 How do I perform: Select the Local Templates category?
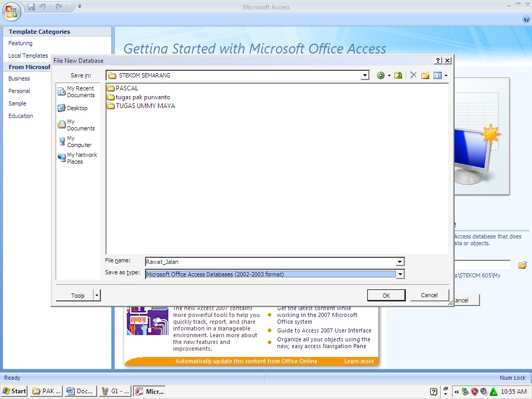28,56
